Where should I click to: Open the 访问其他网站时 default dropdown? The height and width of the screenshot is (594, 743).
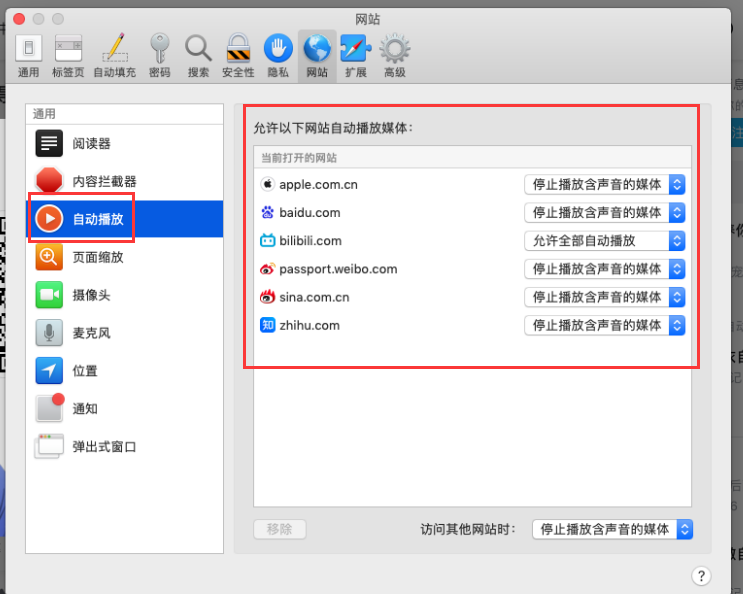pos(612,529)
